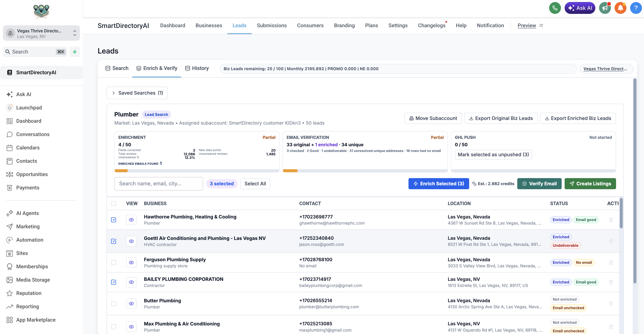644x334 pixels.
Task: Click the Verify Email button
Action: point(539,184)
